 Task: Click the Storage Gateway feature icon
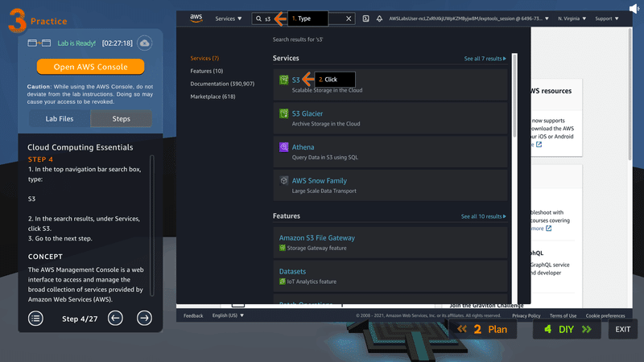pos(283,248)
